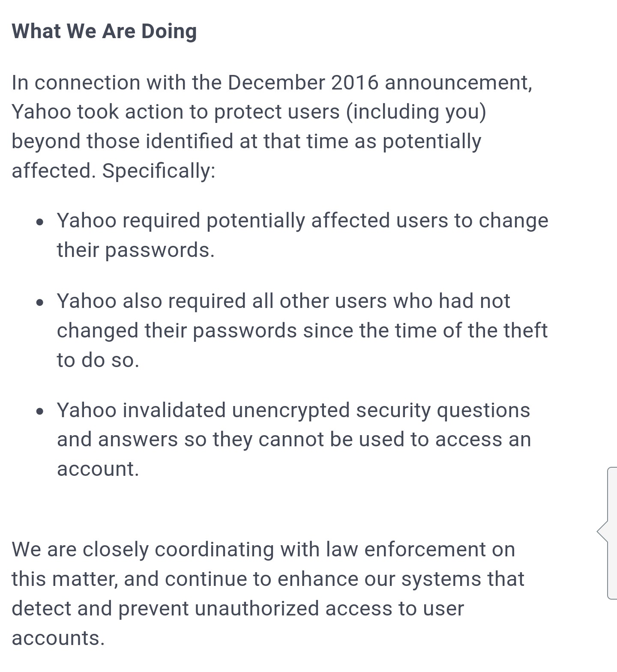The height and width of the screenshot is (672, 617).
Task: Click the "(including you)" phrase
Action: click(416, 112)
